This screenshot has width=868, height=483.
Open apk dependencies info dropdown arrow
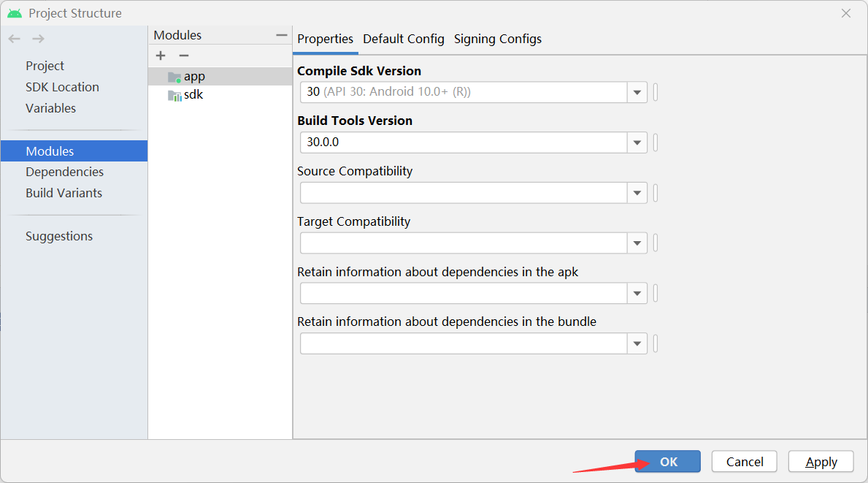click(x=637, y=294)
